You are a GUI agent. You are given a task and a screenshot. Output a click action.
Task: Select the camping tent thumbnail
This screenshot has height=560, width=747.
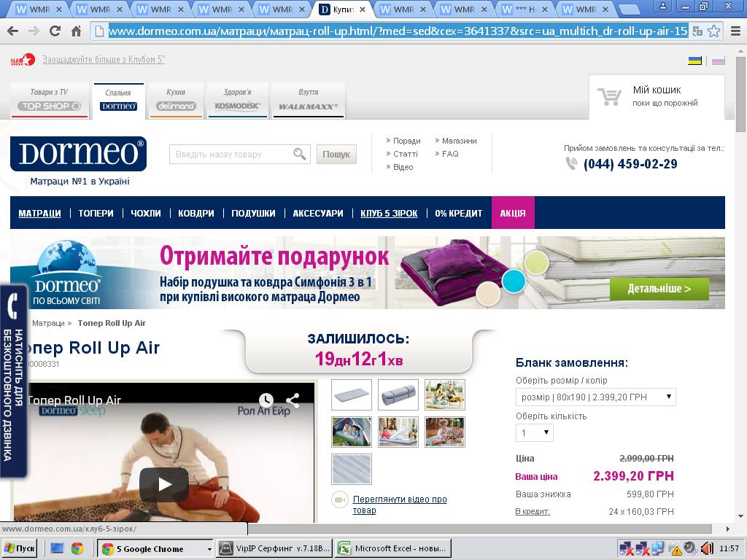pos(352,432)
